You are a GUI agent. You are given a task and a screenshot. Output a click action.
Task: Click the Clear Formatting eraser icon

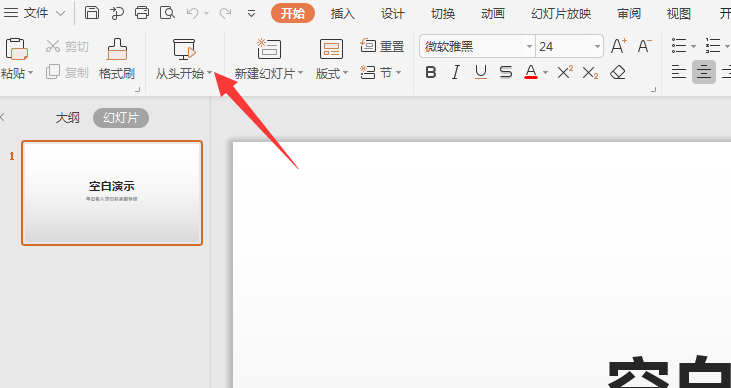point(618,72)
